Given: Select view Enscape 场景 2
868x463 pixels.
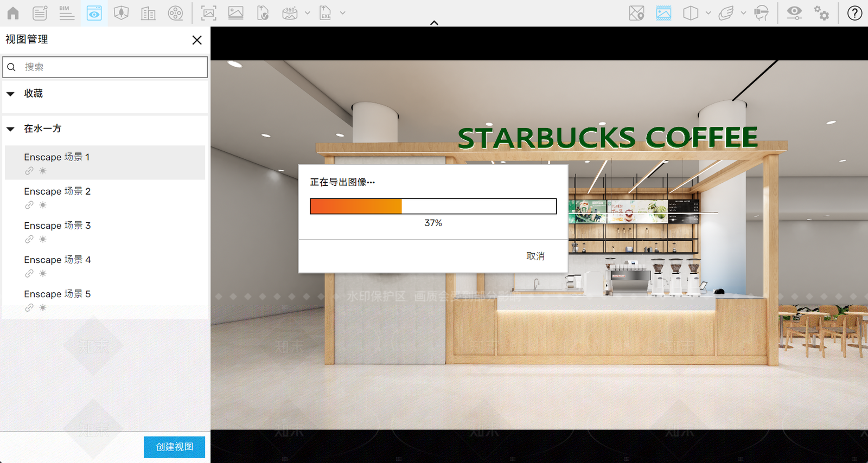Looking at the screenshot, I should (105, 197).
